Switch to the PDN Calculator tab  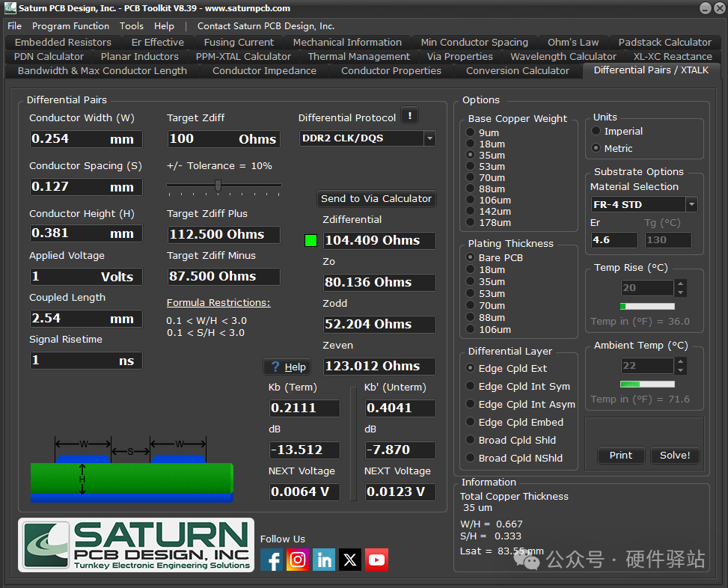pos(49,57)
